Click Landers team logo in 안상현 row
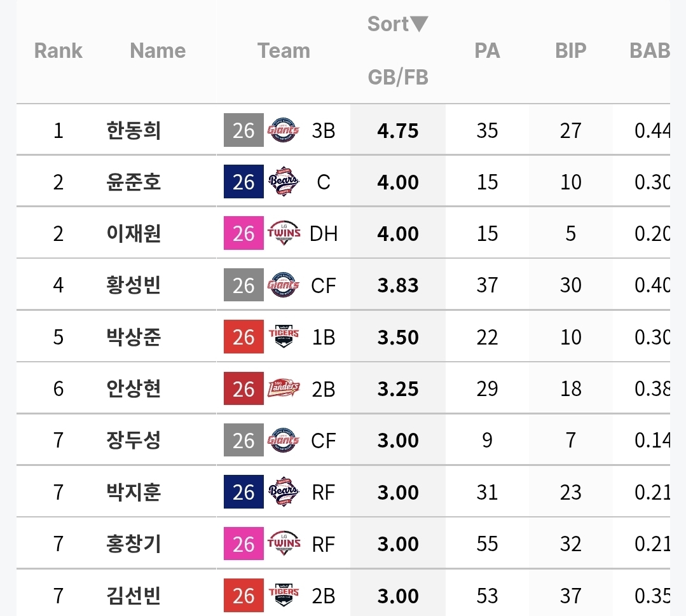Screen dimensions: 686x616 pyautogui.click(x=284, y=389)
